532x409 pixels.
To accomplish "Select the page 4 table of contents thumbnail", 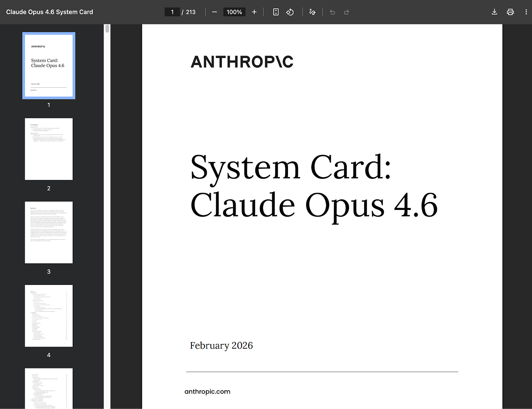I will (x=49, y=316).
